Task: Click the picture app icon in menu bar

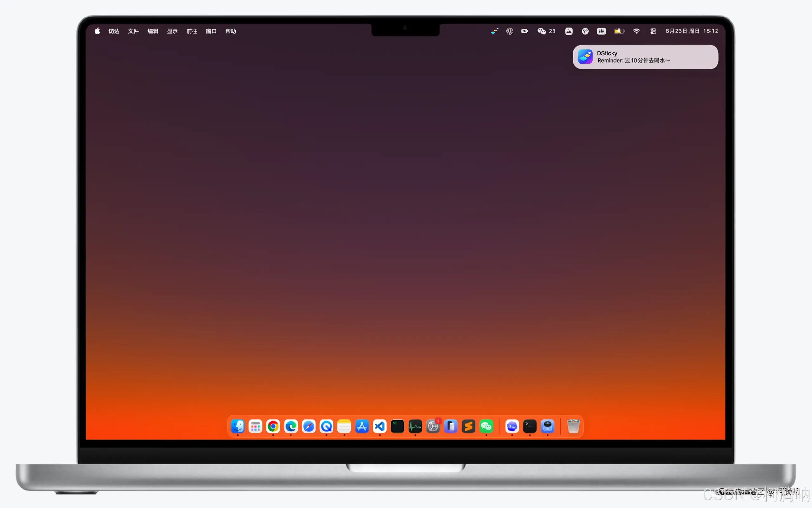Action: (569, 31)
